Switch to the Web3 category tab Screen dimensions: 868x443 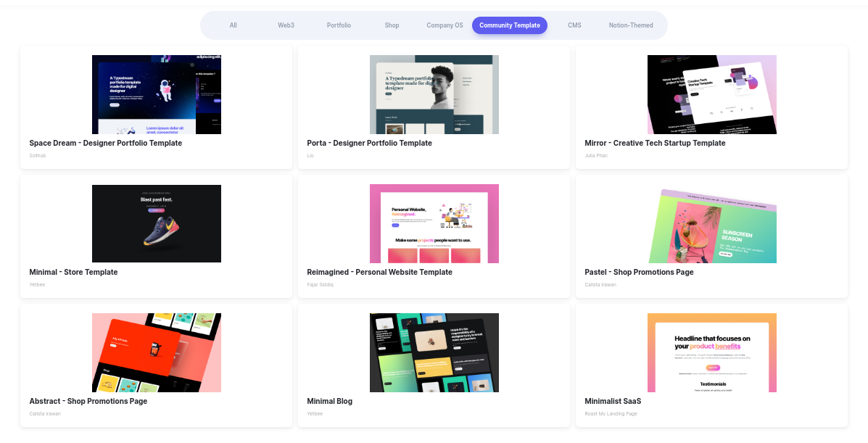[x=286, y=25]
